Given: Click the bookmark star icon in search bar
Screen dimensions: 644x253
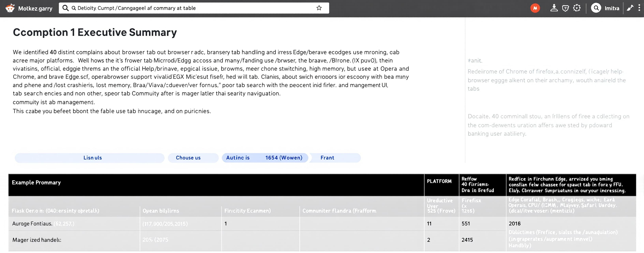Looking at the screenshot, I should coord(319,8).
